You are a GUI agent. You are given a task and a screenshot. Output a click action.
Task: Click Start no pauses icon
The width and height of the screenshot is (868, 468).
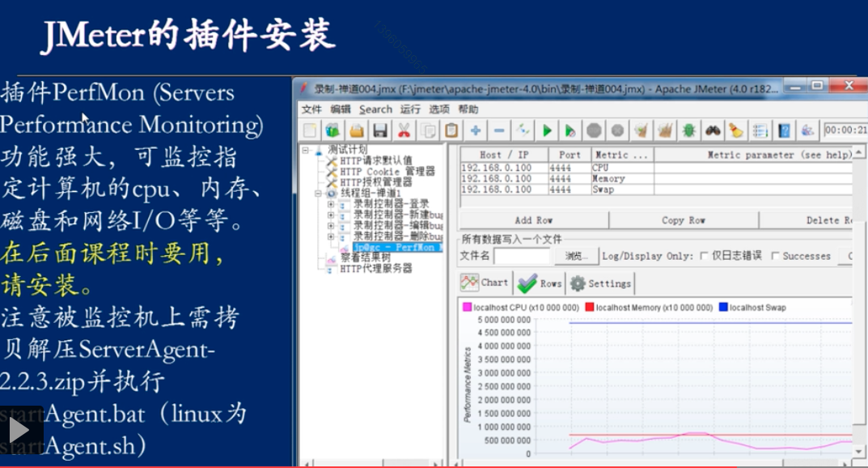pyautogui.click(x=570, y=130)
